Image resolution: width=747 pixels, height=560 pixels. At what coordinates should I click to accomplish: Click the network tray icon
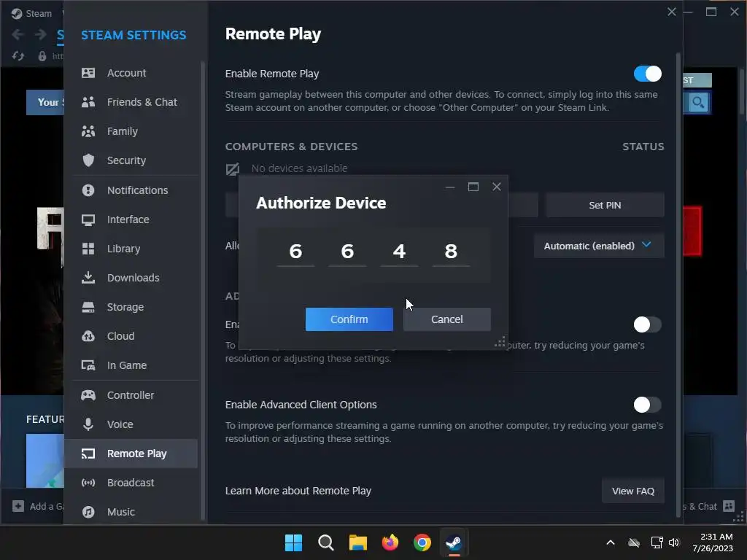[x=657, y=542]
